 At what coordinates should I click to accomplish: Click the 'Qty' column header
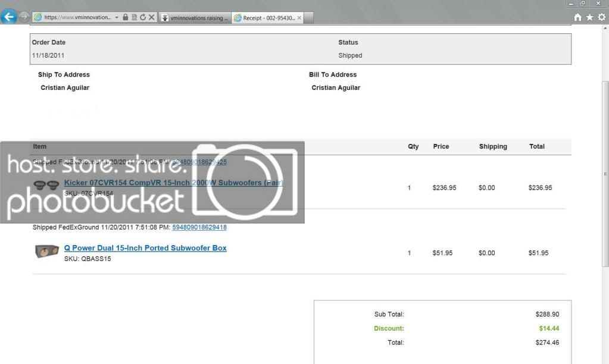click(x=413, y=146)
